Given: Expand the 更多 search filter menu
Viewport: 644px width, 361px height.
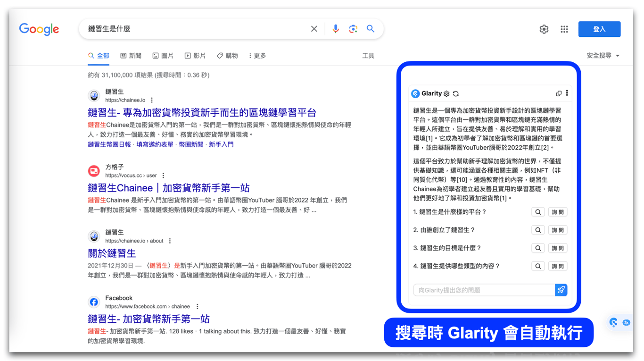Looking at the screenshot, I should (257, 56).
